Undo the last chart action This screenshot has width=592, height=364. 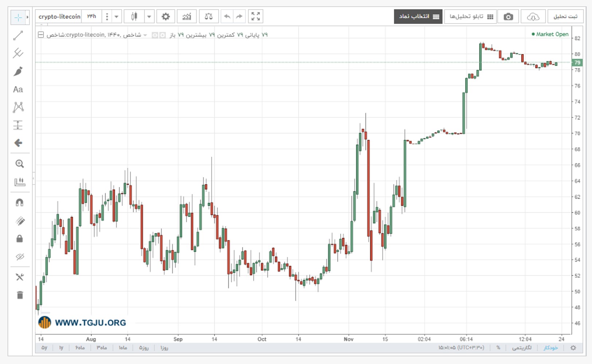227,16
